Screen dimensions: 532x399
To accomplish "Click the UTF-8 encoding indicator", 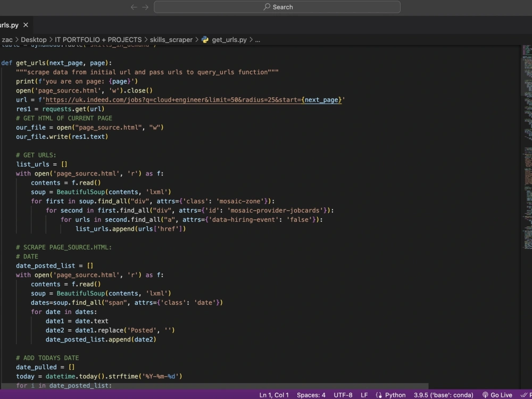I will pos(343,395).
